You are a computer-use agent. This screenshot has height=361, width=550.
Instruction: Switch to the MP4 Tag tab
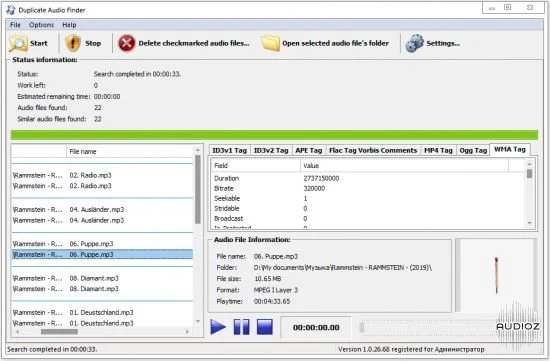coord(438,151)
